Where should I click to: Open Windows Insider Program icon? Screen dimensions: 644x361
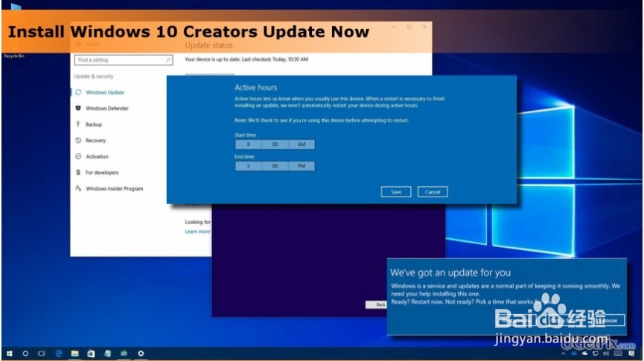tap(78, 188)
